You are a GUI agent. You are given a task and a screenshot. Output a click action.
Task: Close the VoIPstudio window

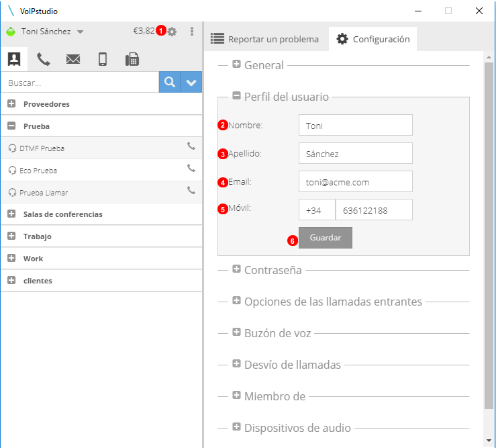(479, 11)
